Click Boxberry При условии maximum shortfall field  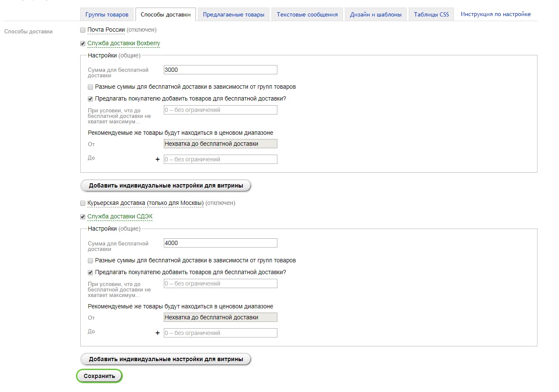(220, 110)
